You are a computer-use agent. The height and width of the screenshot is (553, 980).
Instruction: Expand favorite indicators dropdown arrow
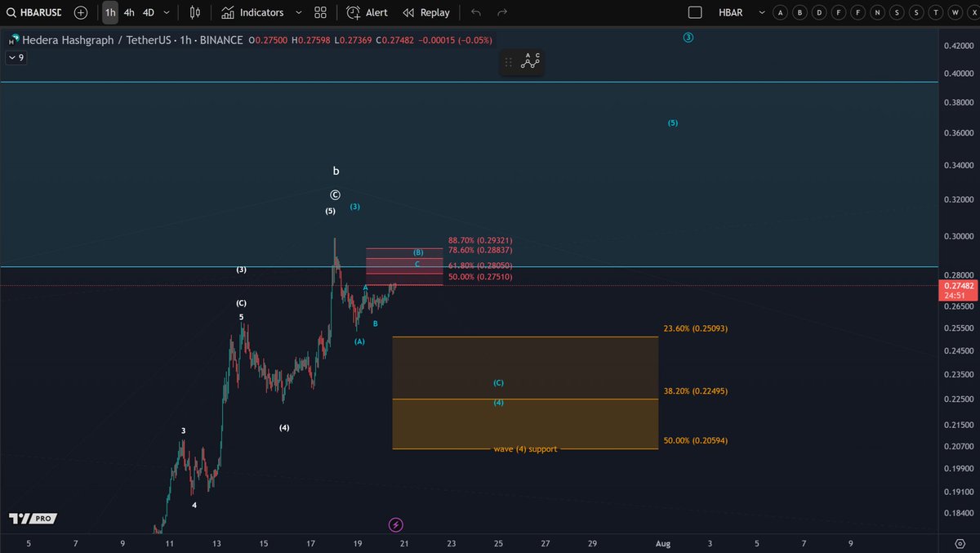tap(298, 12)
